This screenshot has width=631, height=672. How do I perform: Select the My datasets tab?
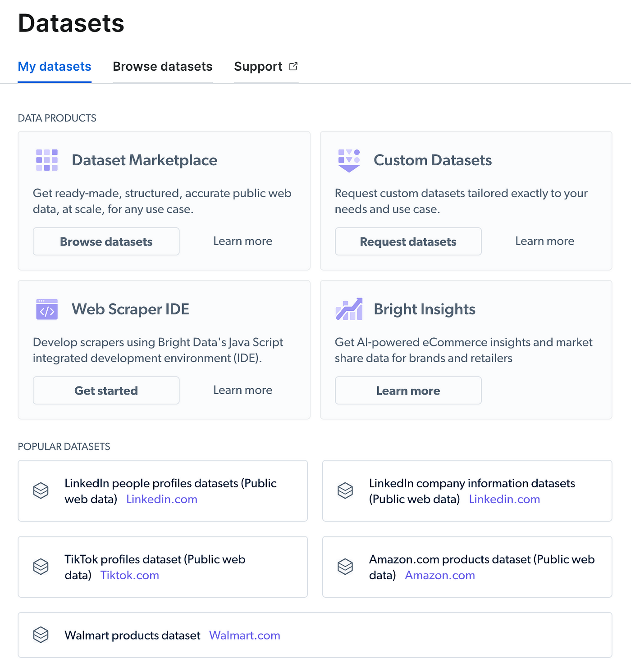click(55, 67)
